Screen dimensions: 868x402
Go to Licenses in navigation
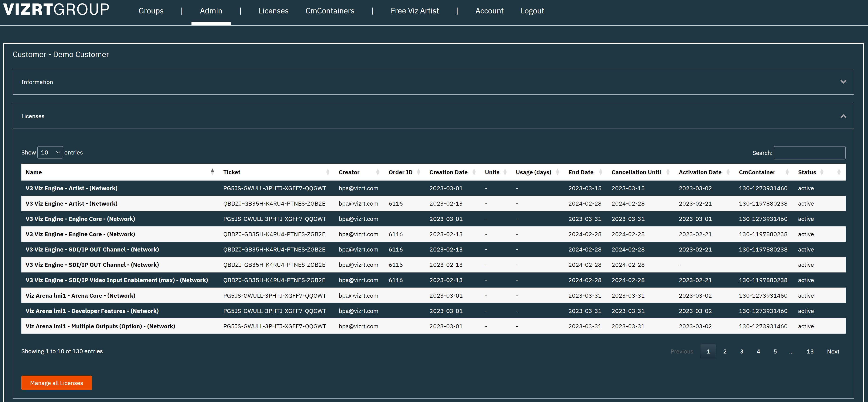coord(273,11)
